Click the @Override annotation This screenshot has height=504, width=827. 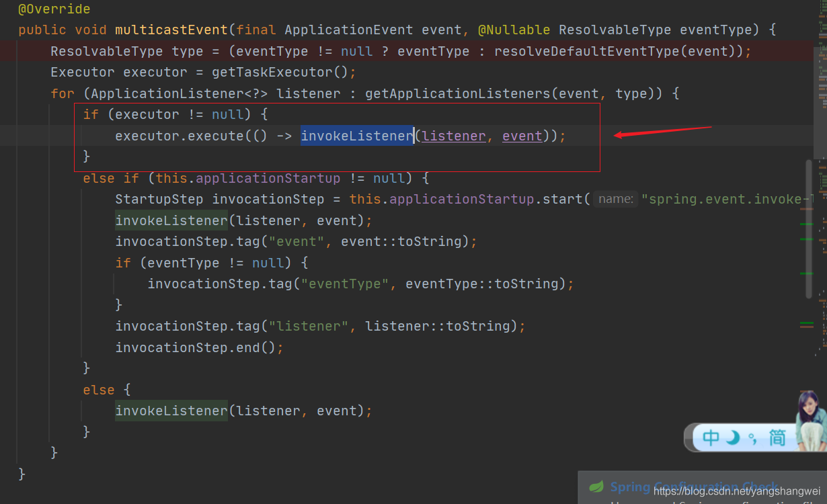tap(54, 9)
